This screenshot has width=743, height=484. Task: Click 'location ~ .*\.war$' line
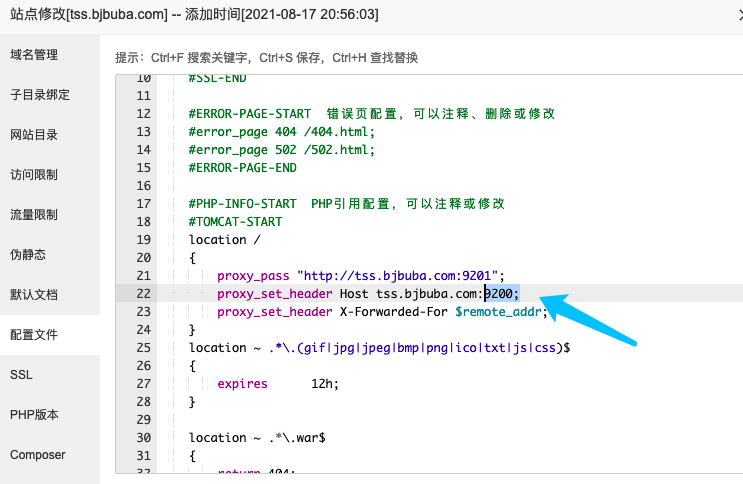(257, 438)
